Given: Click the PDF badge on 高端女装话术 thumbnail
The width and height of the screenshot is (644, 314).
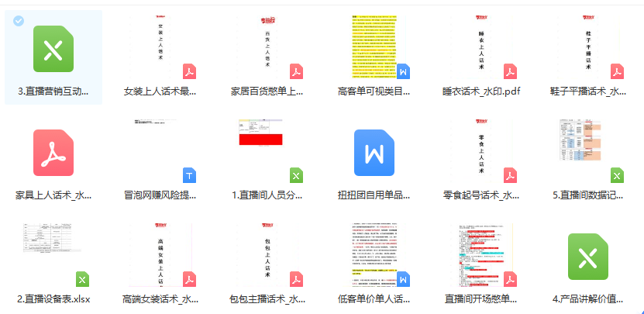Looking at the screenshot, I should pyautogui.click(x=189, y=279).
